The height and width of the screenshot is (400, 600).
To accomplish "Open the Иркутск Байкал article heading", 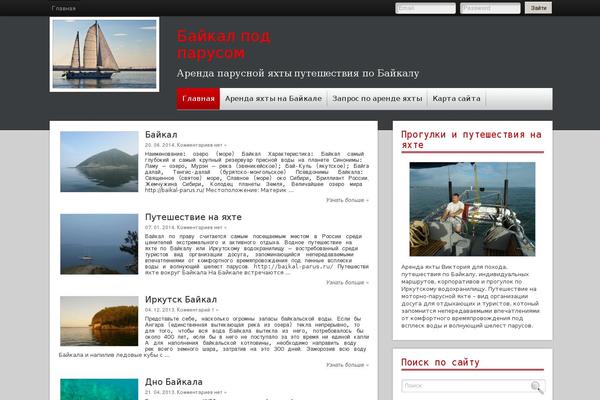I will tap(181, 299).
